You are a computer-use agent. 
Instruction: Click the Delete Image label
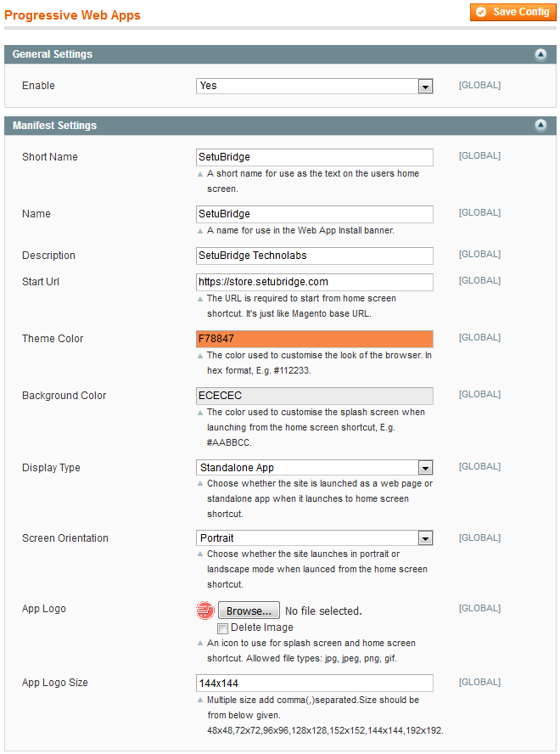point(261,627)
